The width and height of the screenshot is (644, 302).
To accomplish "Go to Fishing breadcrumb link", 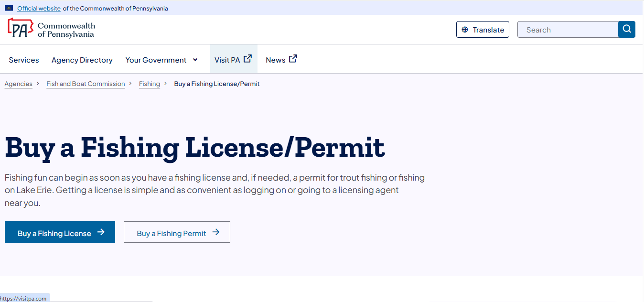I will click(150, 84).
